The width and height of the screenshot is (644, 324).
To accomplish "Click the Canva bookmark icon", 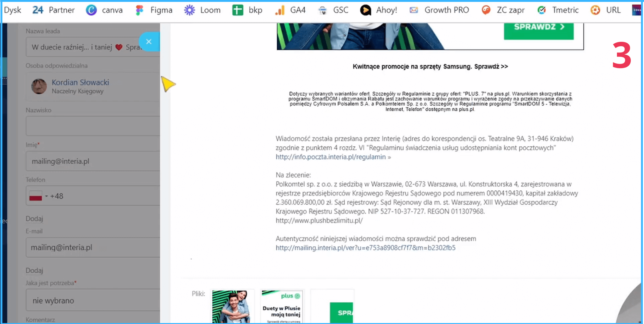I will (91, 10).
